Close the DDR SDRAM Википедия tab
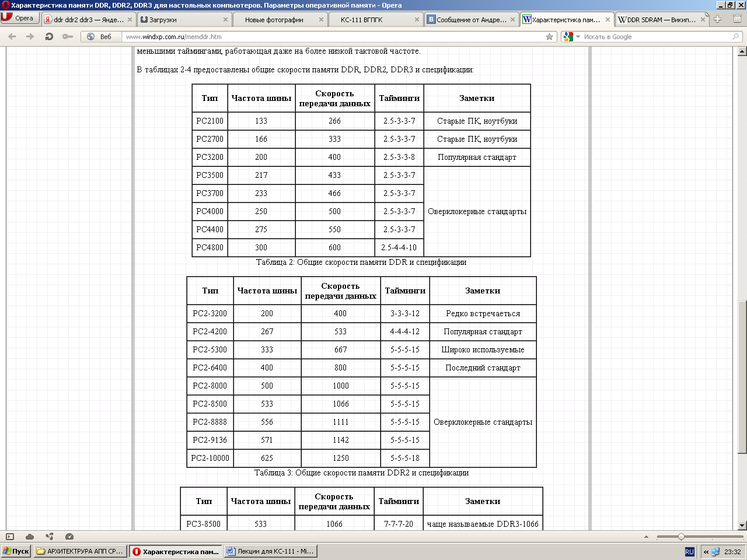Viewport: 747px width, 560px height. click(703, 19)
